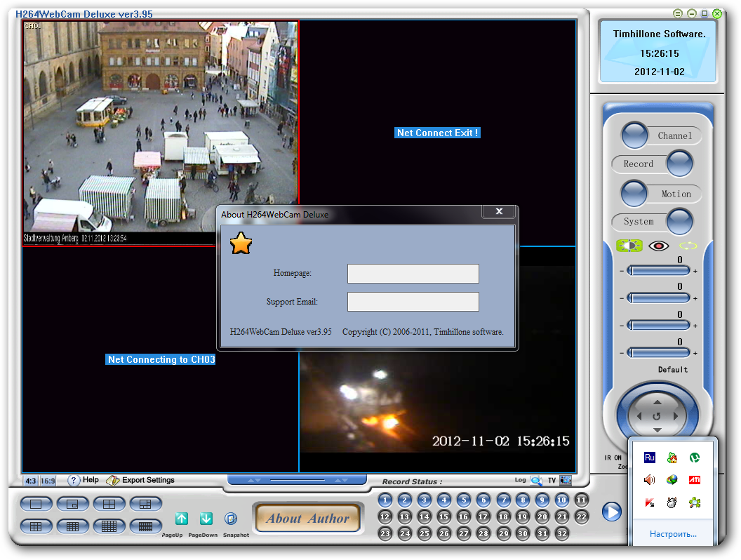Screen dimensions: 741x560
Task: Click the PageDown arrow icon
Action: pyautogui.click(x=206, y=519)
